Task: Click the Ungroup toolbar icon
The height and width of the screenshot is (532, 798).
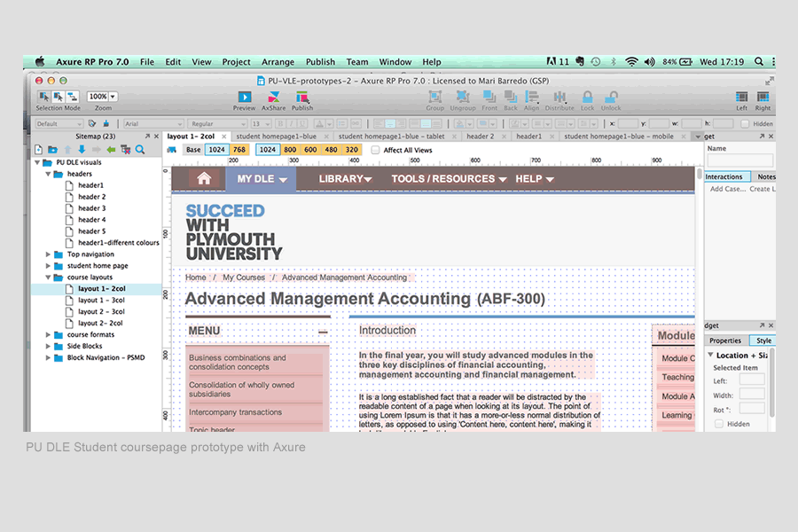Action: 463,97
